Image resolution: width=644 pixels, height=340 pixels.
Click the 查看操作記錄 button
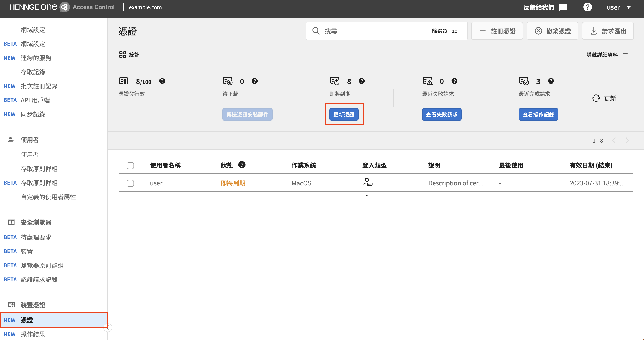tap(538, 114)
